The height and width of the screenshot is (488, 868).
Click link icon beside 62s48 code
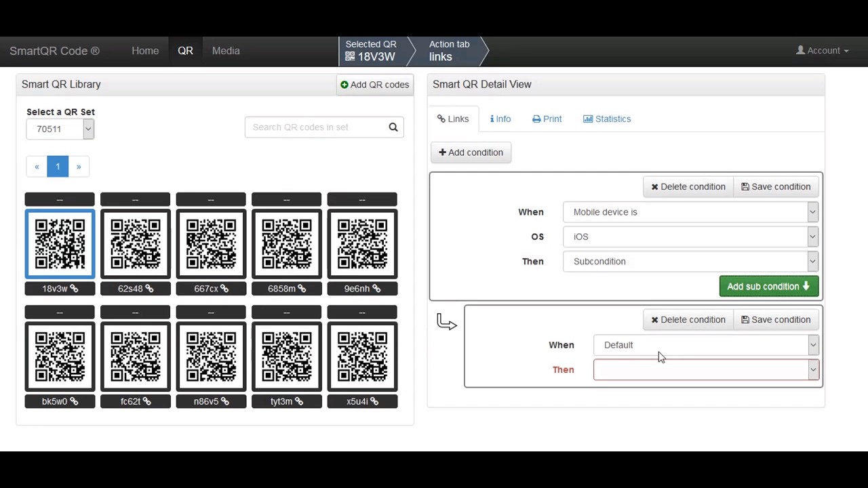coord(149,289)
